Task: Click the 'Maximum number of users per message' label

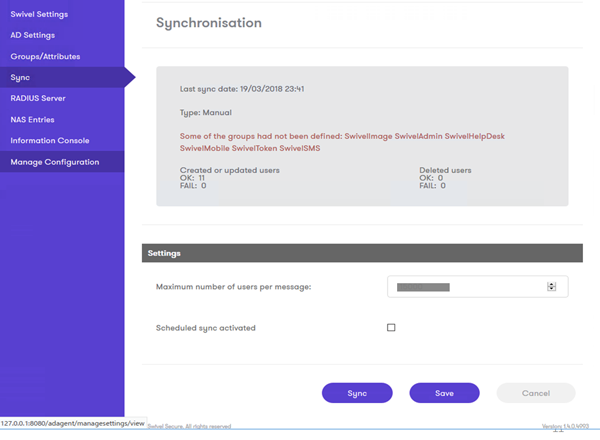Action: click(x=233, y=287)
